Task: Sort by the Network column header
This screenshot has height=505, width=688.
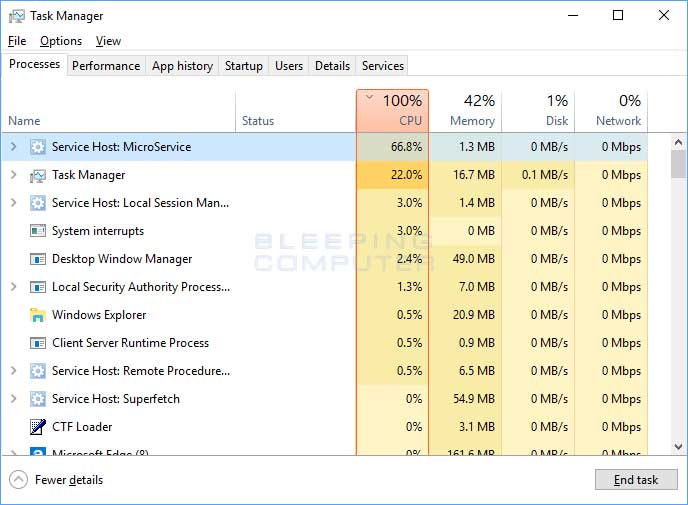Action: [x=611, y=111]
